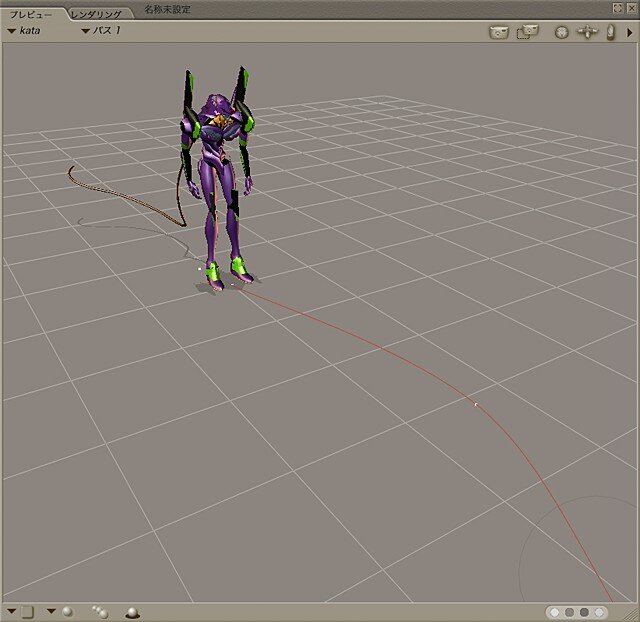Click the area render camera icon
Screen dimensions: 640x622
tap(527, 32)
